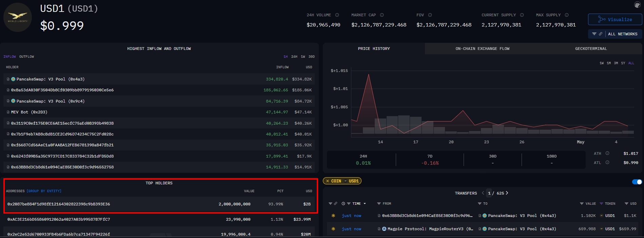This screenshot has width=644, height=238.
Task: Click the filter icon on FROM column
Action: pyautogui.click(x=379, y=204)
